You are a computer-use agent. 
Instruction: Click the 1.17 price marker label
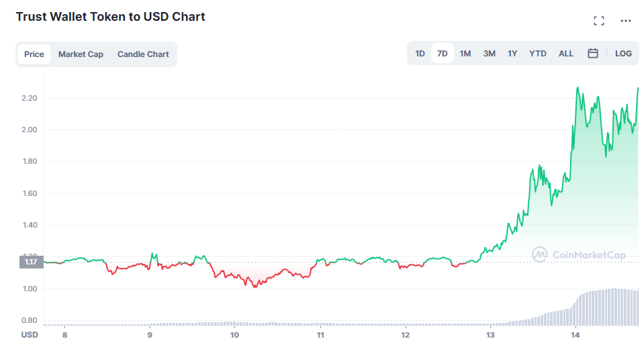[x=31, y=262]
